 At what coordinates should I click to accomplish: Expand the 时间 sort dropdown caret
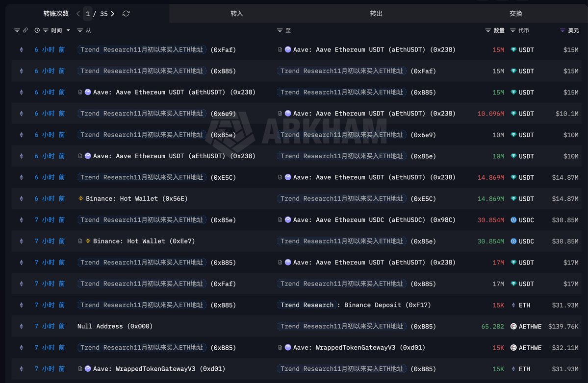click(x=68, y=30)
